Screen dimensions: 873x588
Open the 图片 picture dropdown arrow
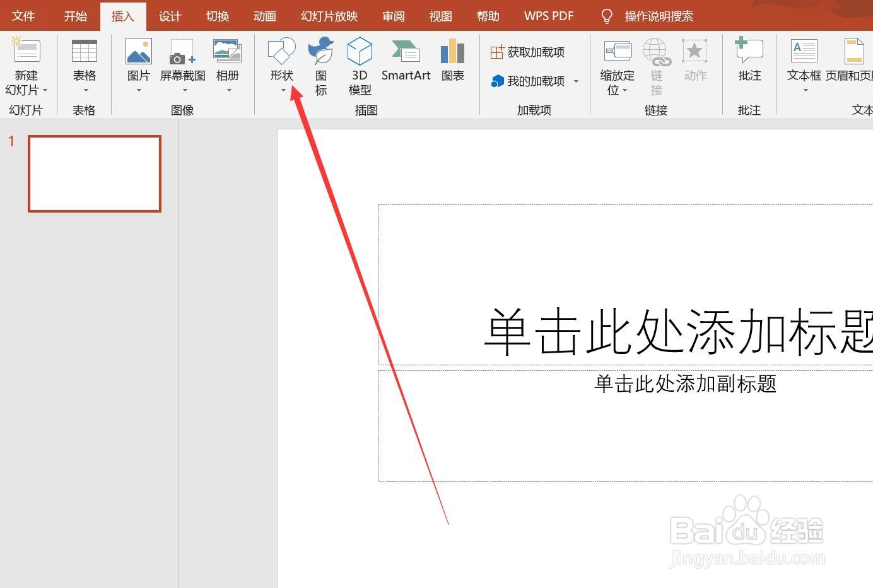click(x=138, y=90)
